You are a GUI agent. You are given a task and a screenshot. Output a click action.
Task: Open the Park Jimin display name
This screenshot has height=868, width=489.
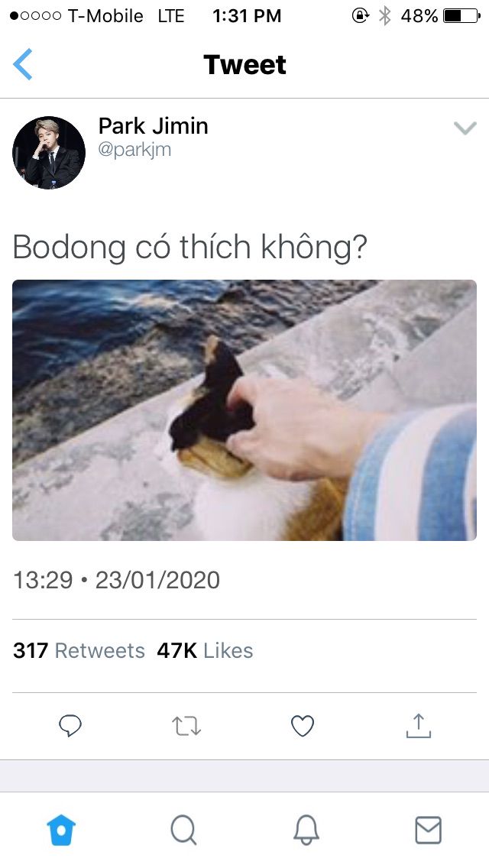pos(154,126)
